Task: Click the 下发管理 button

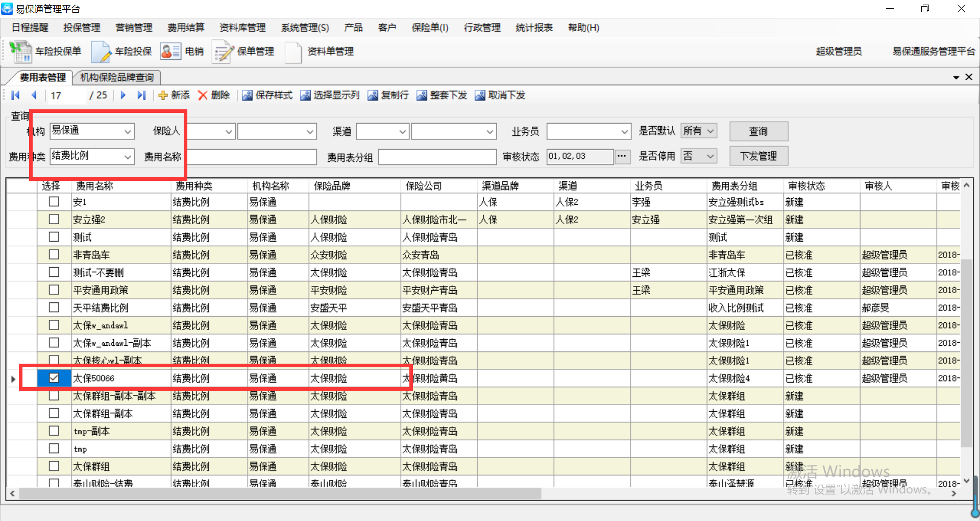Action: click(x=758, y=156)
